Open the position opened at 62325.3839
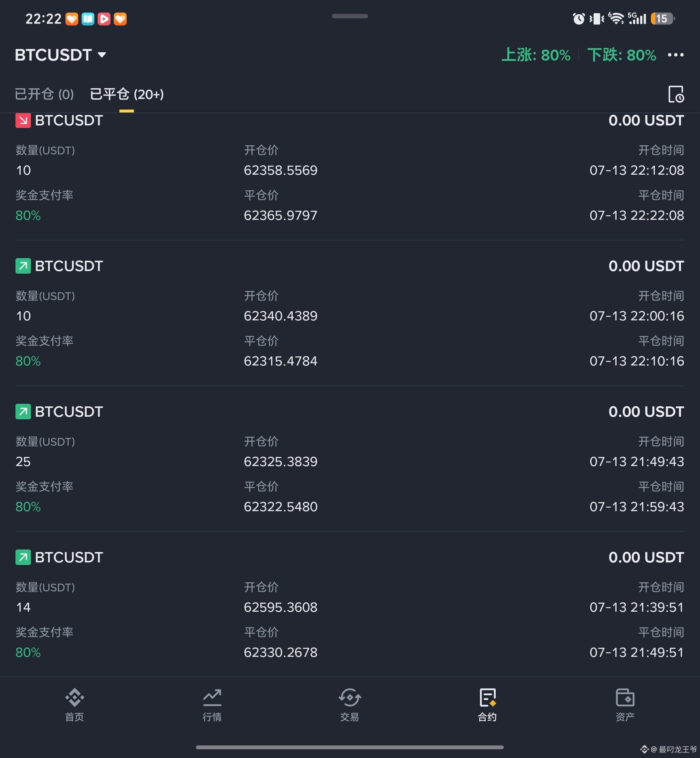 pyautogui.click(x=350, y=459)
